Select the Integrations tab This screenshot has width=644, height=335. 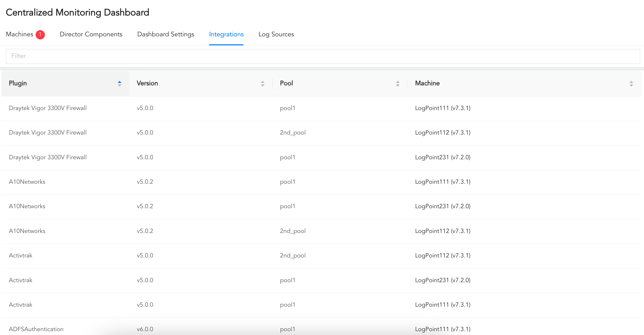coord(226,34)
